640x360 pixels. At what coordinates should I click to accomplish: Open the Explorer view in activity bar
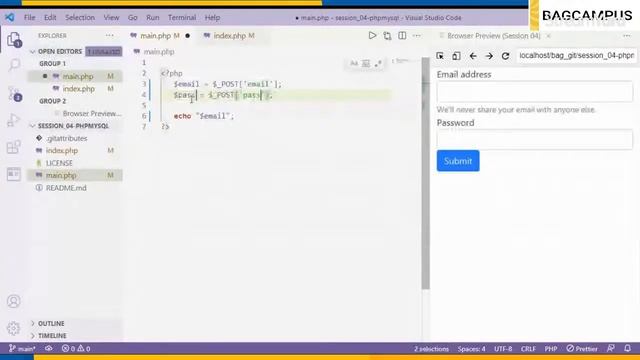coord(14,40)
